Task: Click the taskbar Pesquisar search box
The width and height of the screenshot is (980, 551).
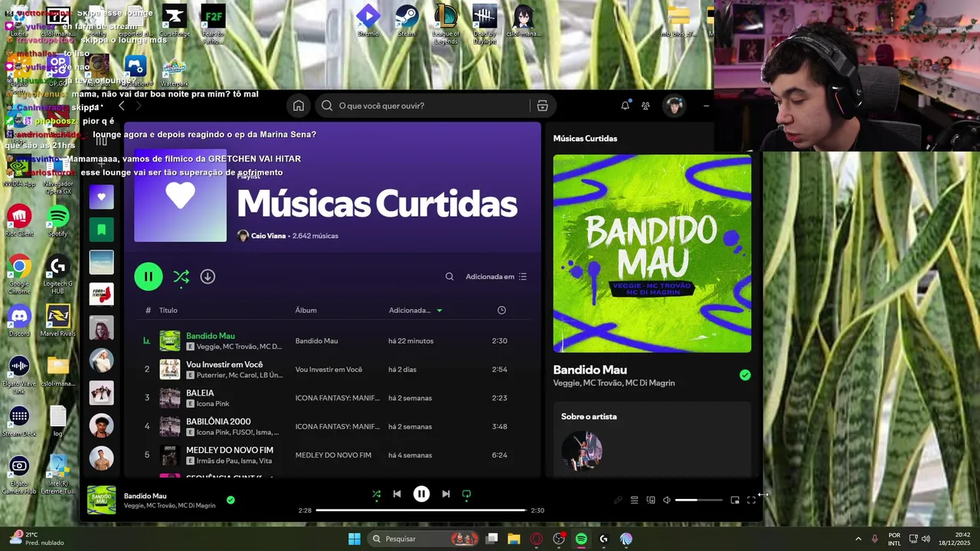Action: click(x=423, y=539)
